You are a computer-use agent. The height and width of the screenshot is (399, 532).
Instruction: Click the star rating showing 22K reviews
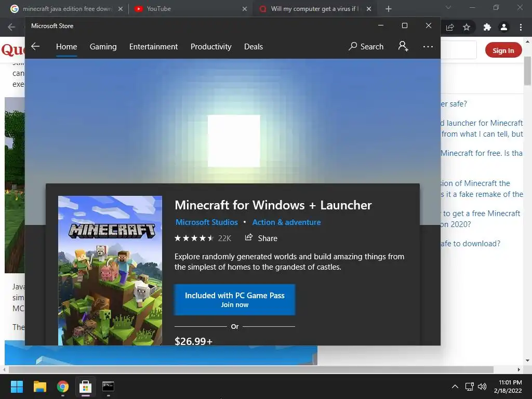203,238
